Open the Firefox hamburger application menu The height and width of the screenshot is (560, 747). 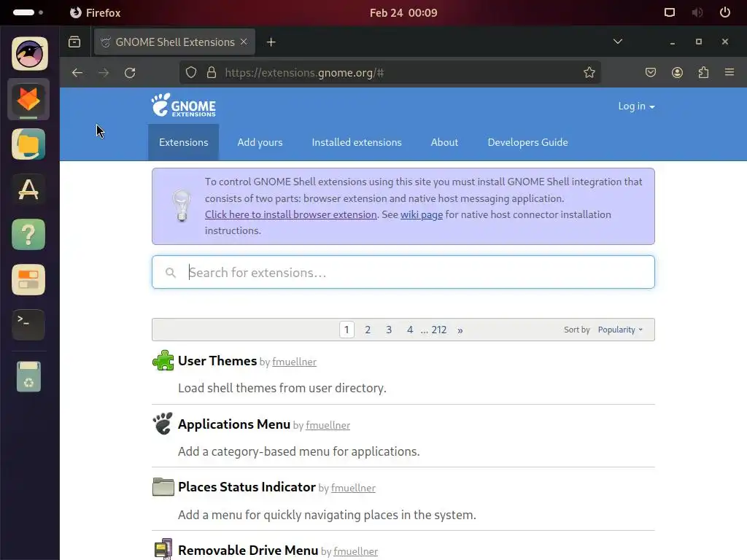click(729, 72)
